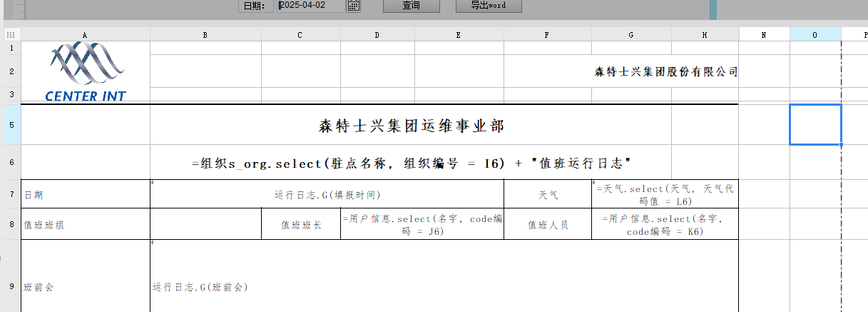Click the date field showing 2025-04-02
This screenshot has width=868, height=312.
(311, 5)
